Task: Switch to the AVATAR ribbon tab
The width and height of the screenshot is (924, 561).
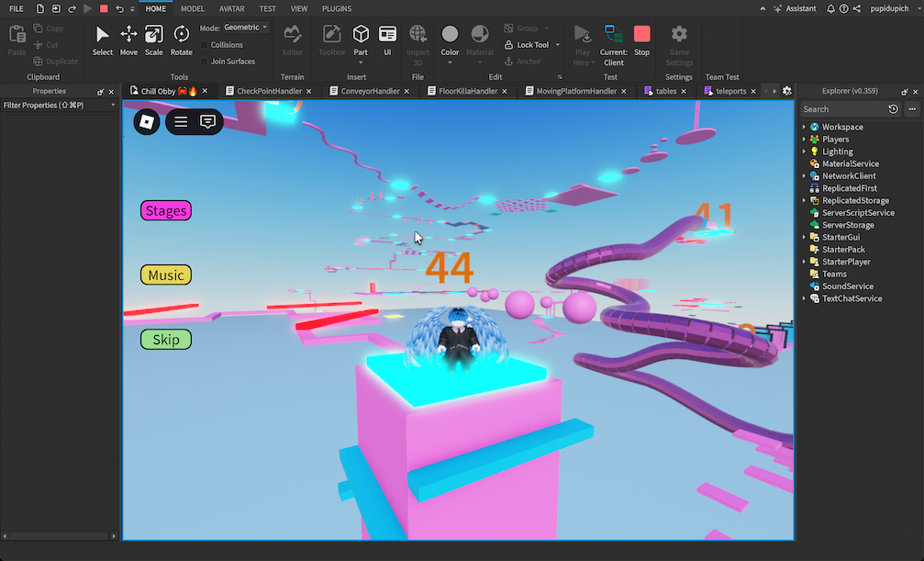Action: [231, 9]
